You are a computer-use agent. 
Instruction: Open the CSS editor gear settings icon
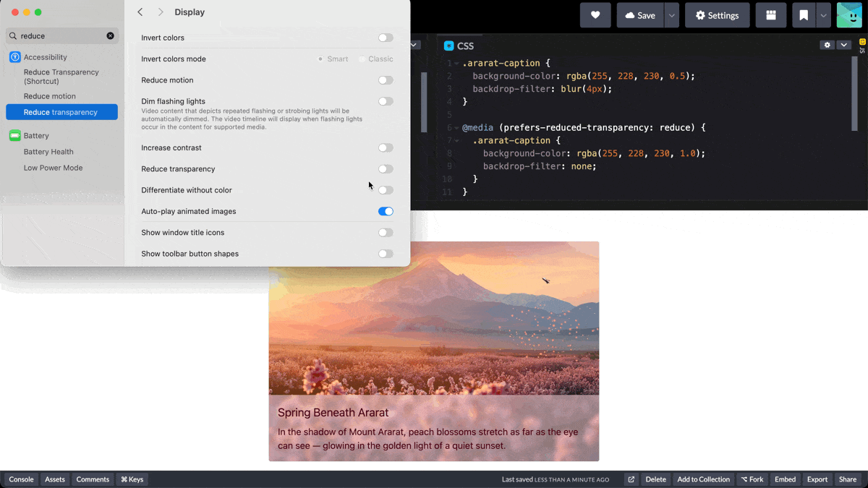[827, 45]
